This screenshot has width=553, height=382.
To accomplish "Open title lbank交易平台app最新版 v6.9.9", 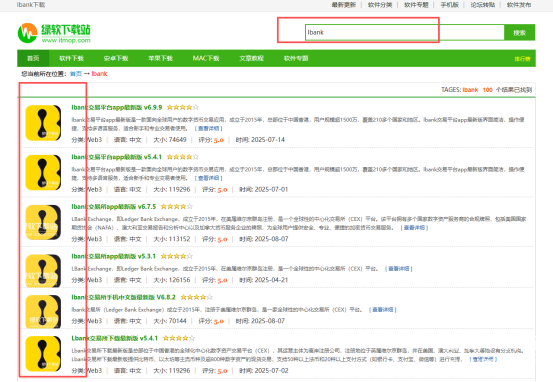I will tap(117, 107).
